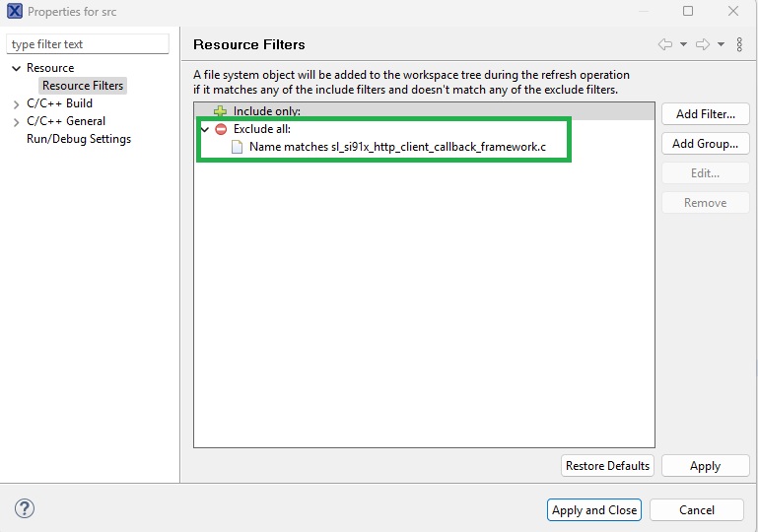Click the Add Group button
Image resolution: width=758 pixels, height=532 pixels.
pos(705,144)
